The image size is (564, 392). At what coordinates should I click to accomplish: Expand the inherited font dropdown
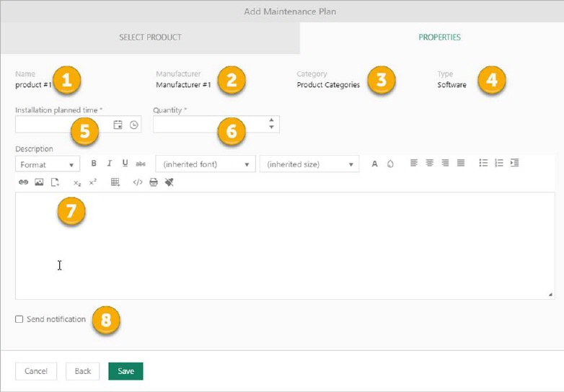click(x=206, y=165)
